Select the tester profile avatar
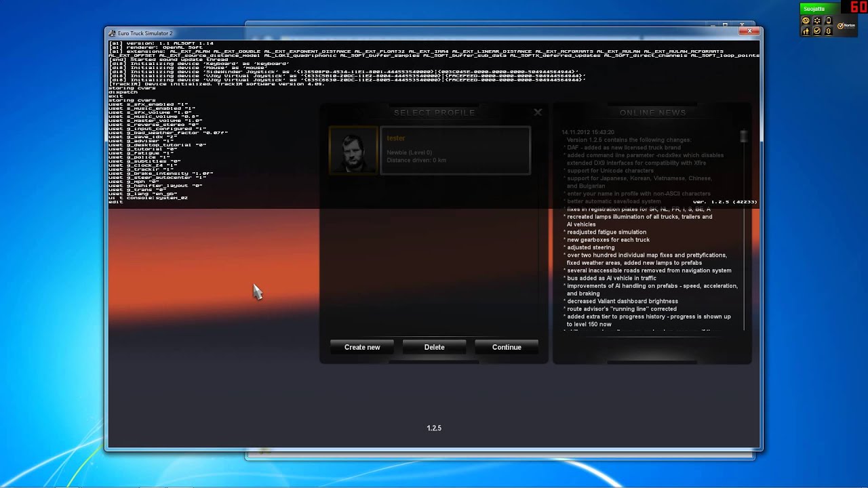The height and width of the screenshot is (488, 868). click(353, 150)
